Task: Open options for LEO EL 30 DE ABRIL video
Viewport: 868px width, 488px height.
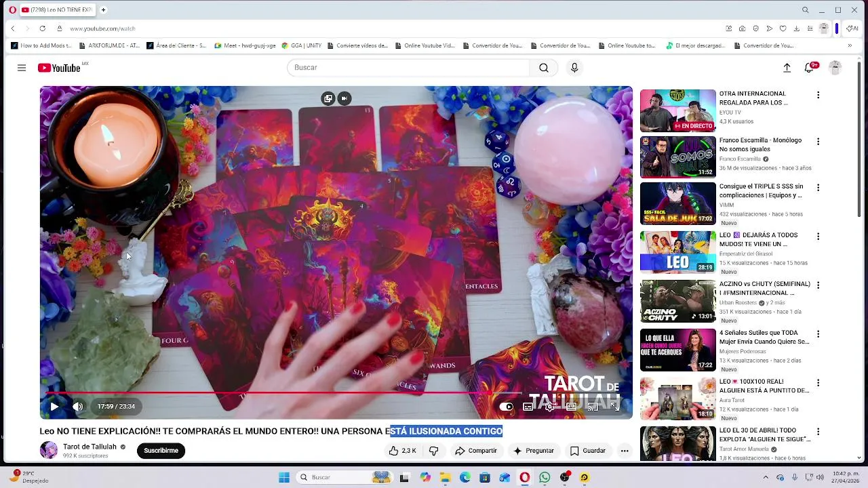Action: click(x=818, y=432)
